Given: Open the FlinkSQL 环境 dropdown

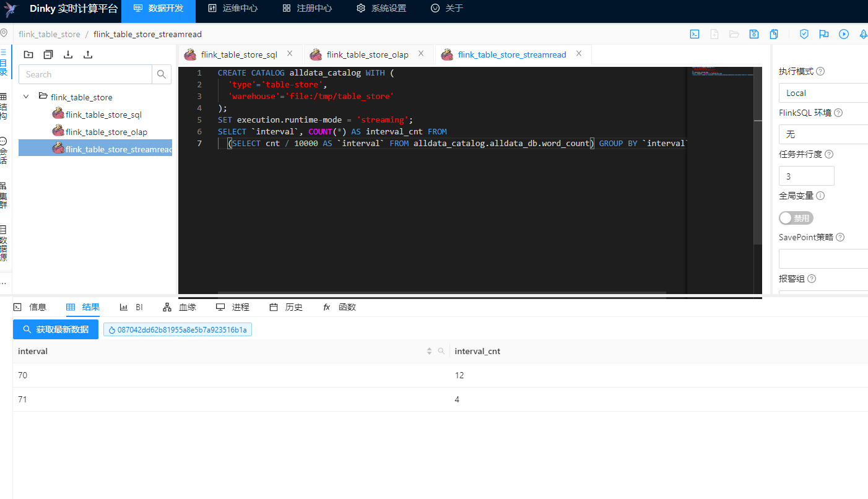Looking at the screenshot, I should [823, 134].
